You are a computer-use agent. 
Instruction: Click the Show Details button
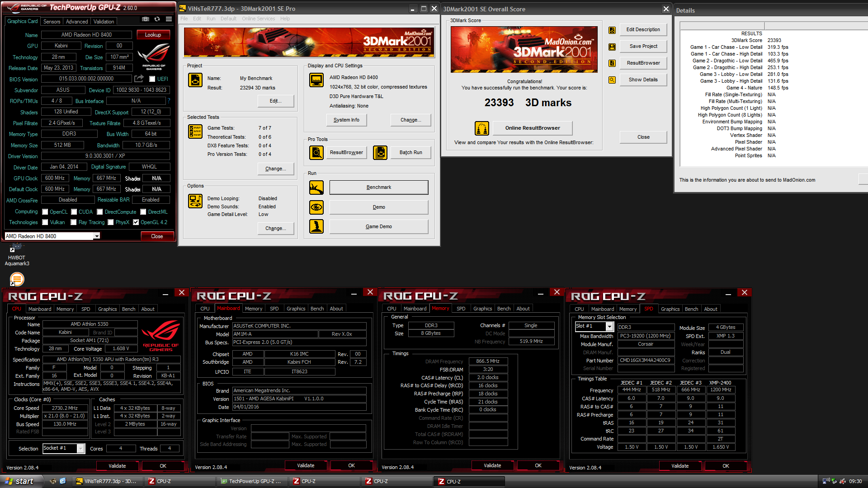(x=643, y=80)
